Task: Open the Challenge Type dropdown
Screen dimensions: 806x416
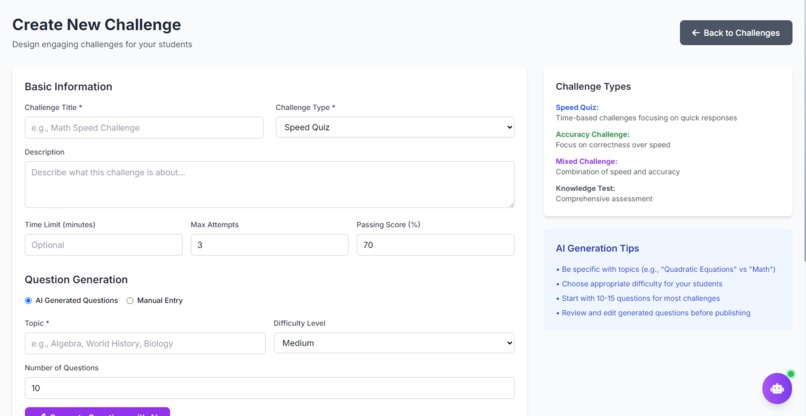Action: (x=395, y=128)
